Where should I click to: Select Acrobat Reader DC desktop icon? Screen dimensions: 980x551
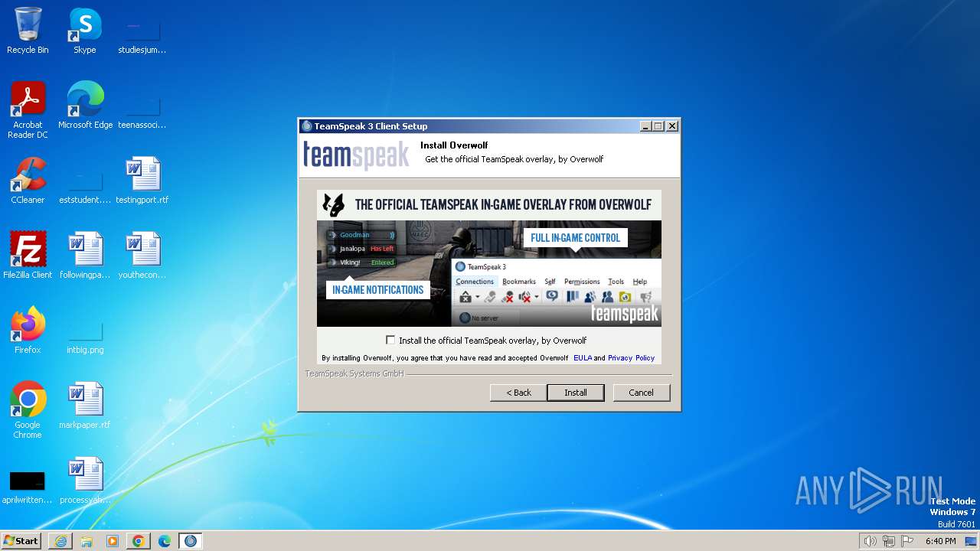28,110
